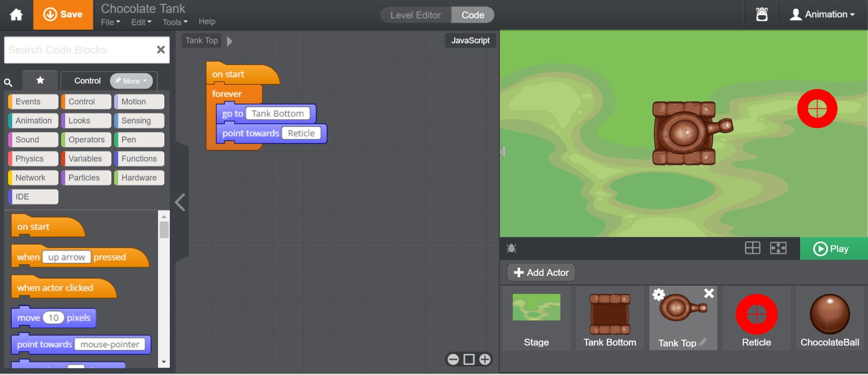
Task: Open the Help menu
Action: point(207,21)
